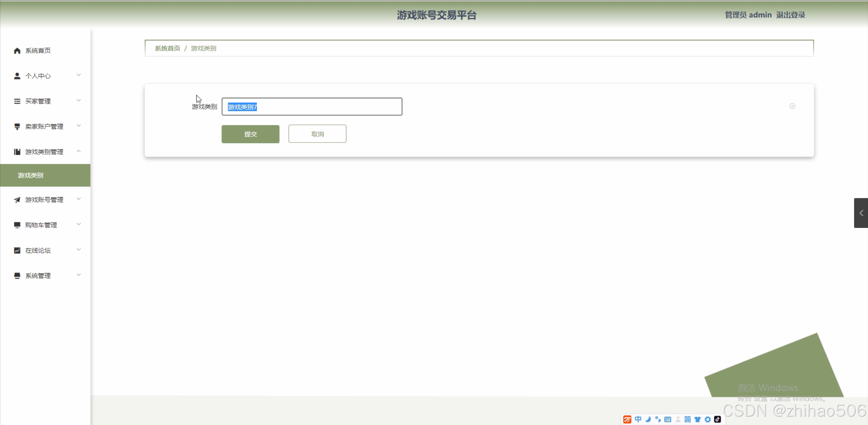Expand the 个人中心 menu chevron

pyautogui.click(x=79, y=75)
